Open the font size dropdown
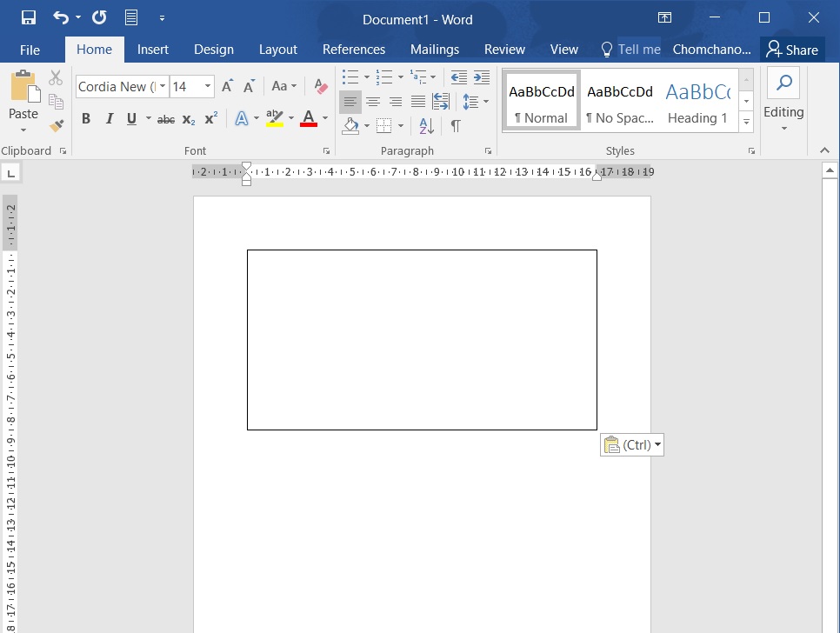The width and height of the screenshot is (840, 633). coord(208,86)
